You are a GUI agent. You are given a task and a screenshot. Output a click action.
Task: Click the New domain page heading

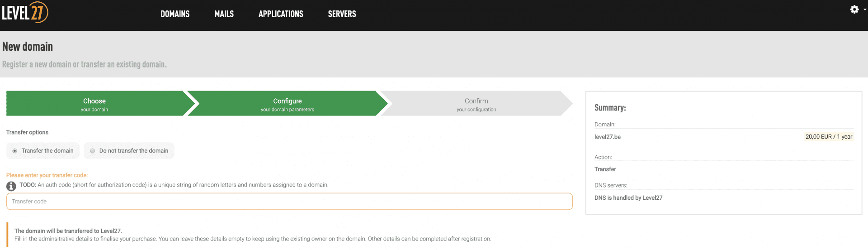[x=28, y=47]
